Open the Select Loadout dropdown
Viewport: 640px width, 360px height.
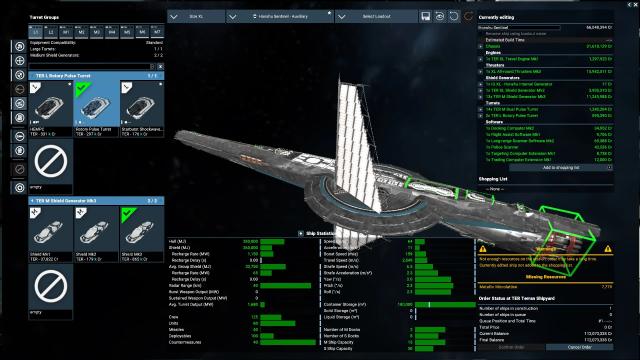(x=376, y=16)
